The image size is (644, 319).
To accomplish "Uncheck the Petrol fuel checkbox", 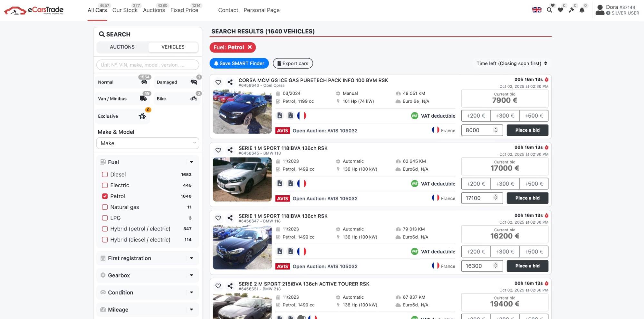I will click(x=105, y=196).
